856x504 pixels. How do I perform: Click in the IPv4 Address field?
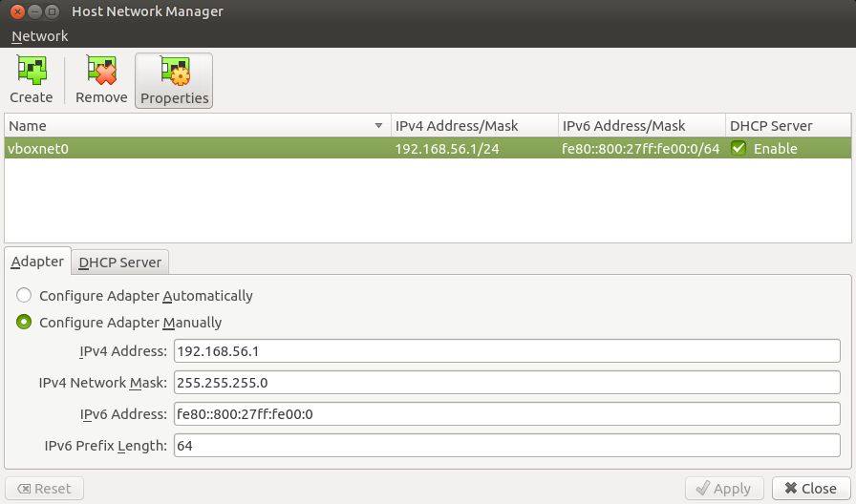[x=506, y=350]
